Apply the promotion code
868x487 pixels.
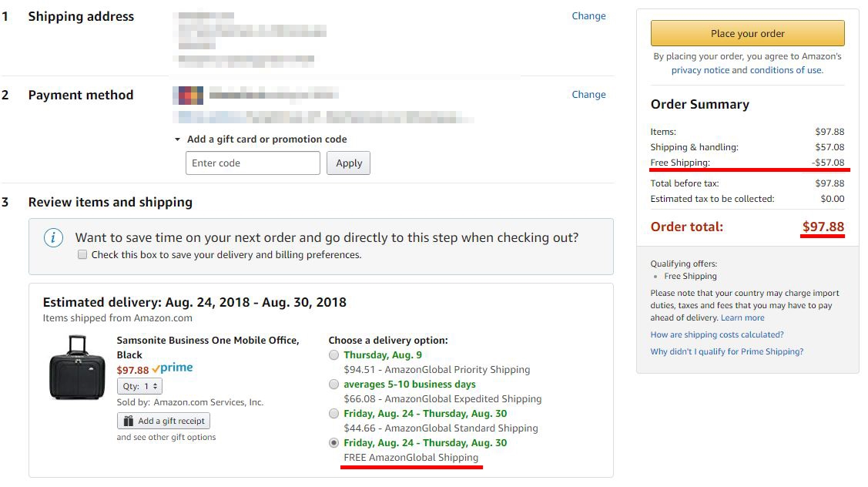click(x=348, y=163)
